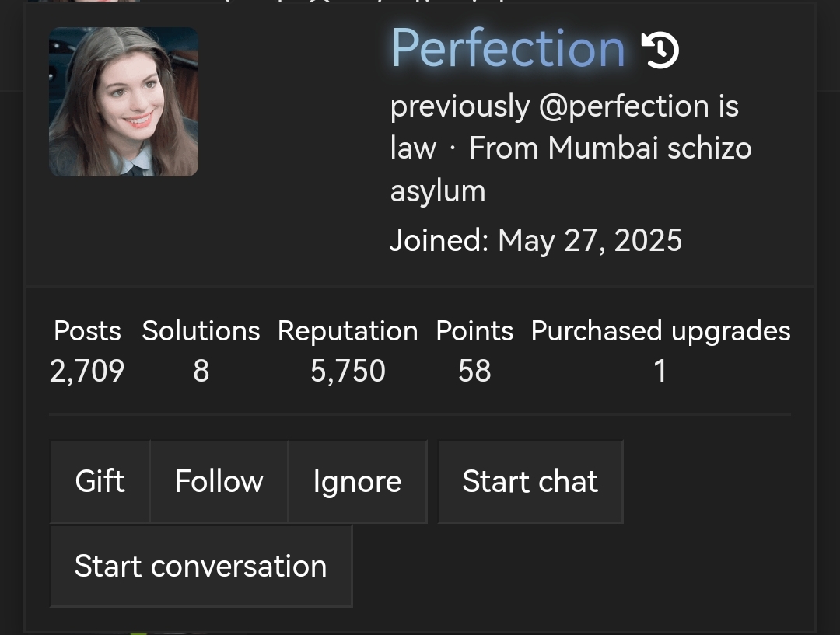Screen dimensions: 840x635
Task: Select the Solutions stat label
Action: click(x=201, y=330)
